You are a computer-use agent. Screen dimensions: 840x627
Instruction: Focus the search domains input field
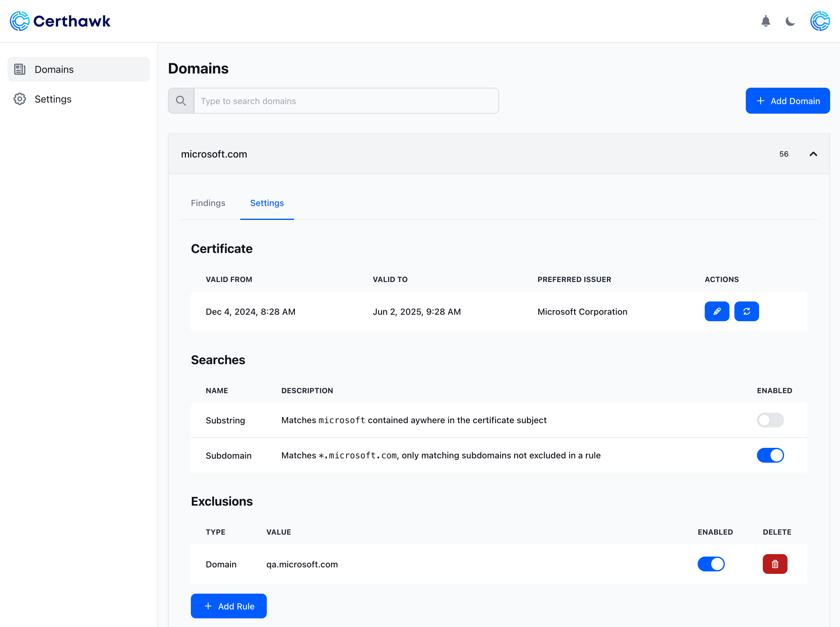click(x=346, y=101)
